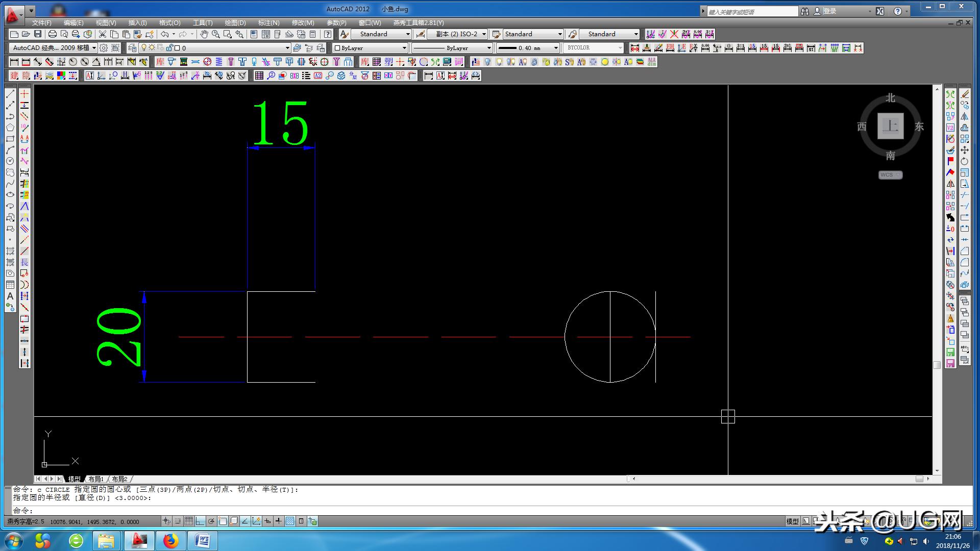Viewport: 980px width, 551px height.
Task: Click the WCS button under viewcube
Action: 890,174
